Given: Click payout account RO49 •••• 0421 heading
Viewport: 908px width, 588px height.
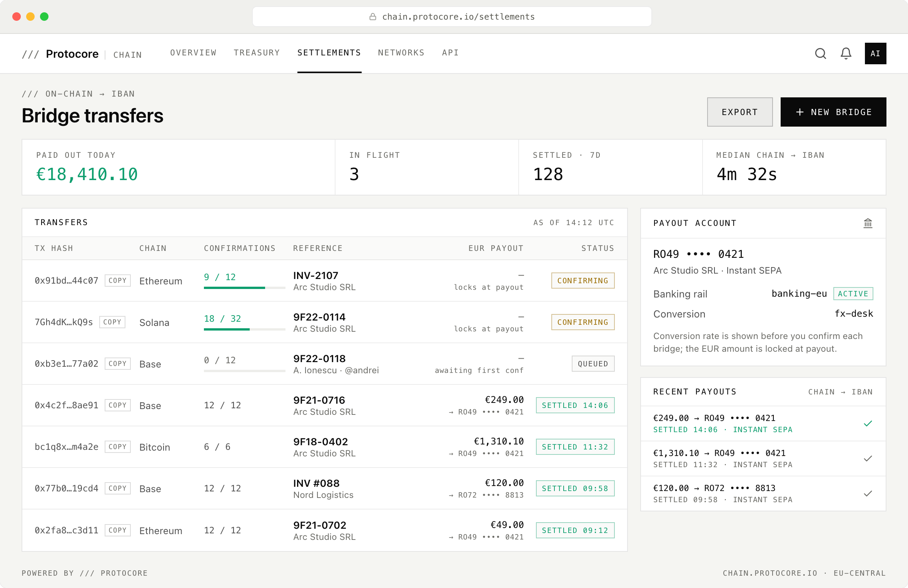Looking at the screenshot, I should [699, 254].
